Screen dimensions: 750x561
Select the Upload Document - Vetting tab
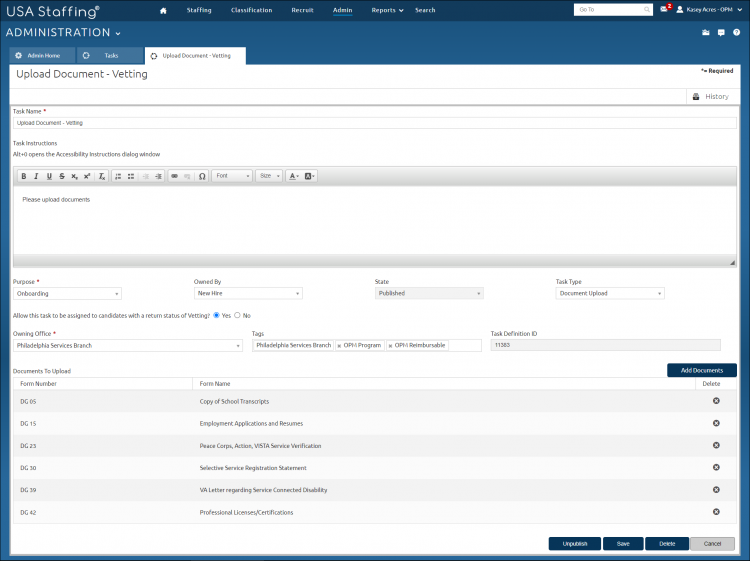pos(195,56)
